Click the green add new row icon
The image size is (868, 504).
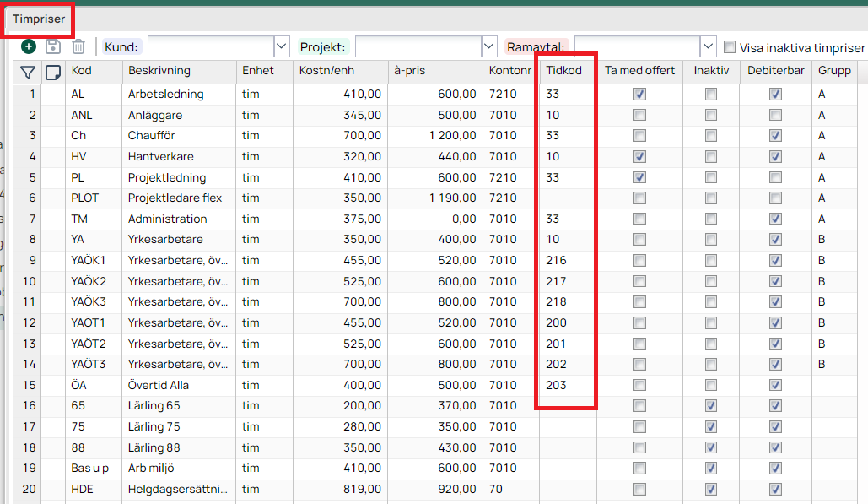click(29, 47)
